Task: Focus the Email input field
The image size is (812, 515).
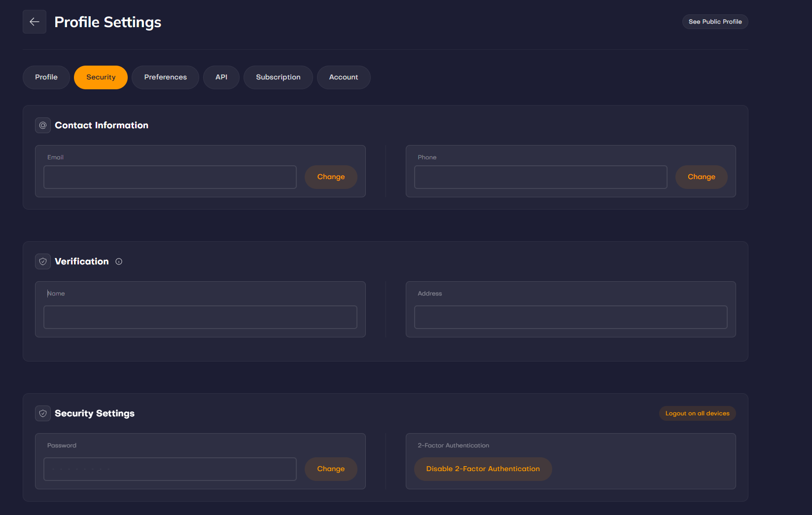Action: coord(170,177)
